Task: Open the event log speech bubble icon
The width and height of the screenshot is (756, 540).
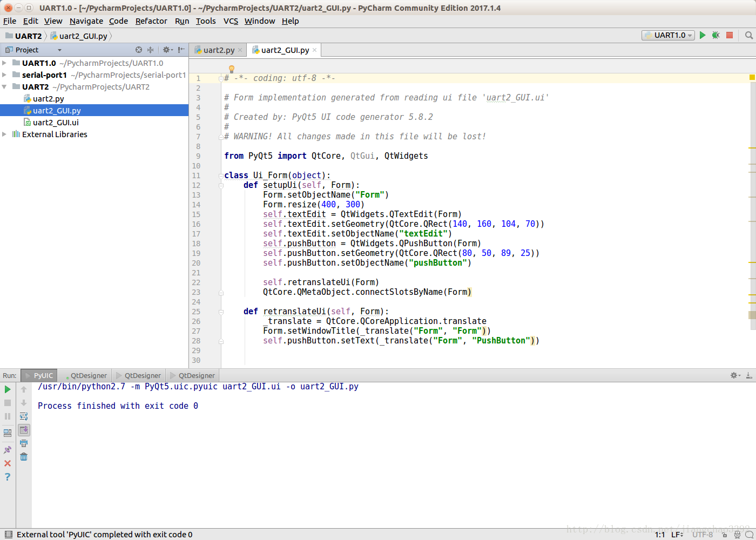Action: [x=749, y=535]
